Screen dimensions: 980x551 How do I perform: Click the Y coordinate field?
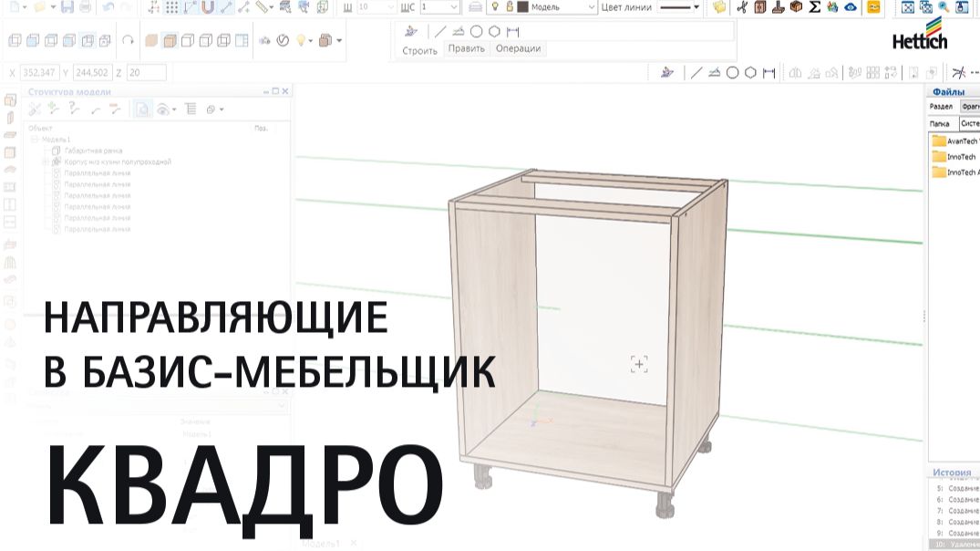pos(92,73)
